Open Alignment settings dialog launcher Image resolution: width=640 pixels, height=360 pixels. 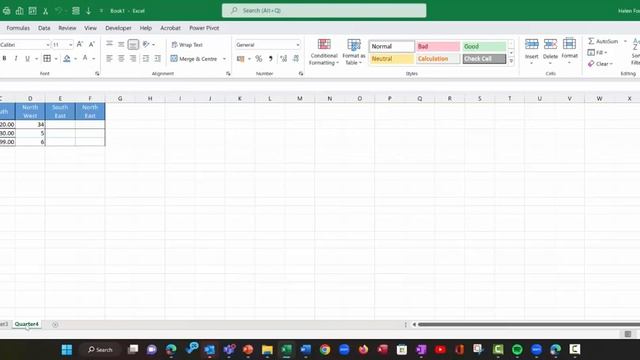(x=228, y=74)
